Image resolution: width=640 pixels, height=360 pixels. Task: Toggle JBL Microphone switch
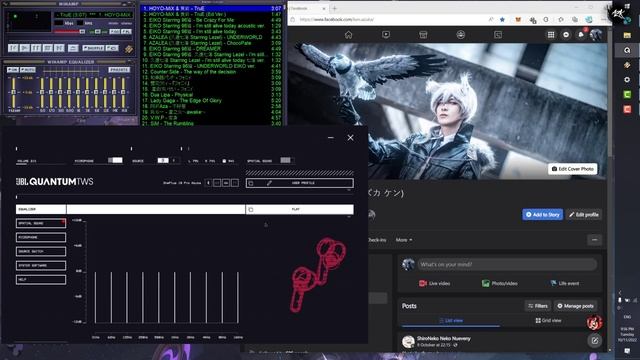point(115,160)
